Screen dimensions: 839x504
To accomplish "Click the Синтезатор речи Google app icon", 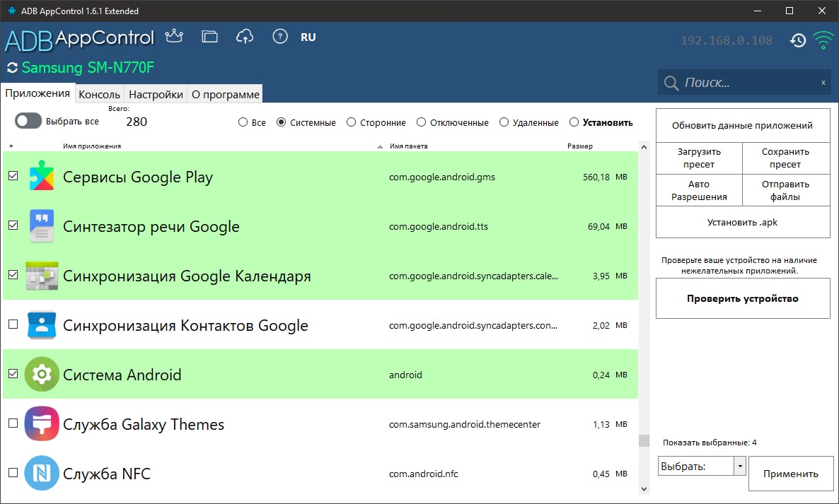I will click(x=42, y=225).
